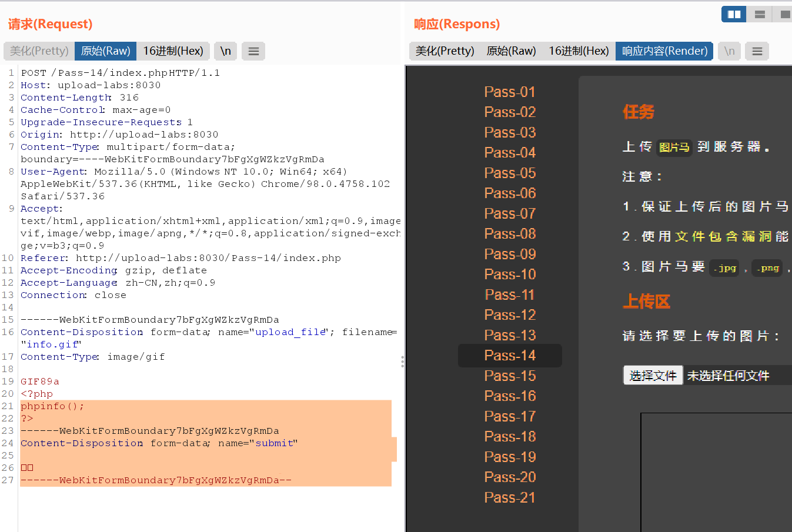Viewport: 792px width, 532px height.
Task: Select response 原始(Raw) tab
Action: pyautogui.click(x=512, y=51)
